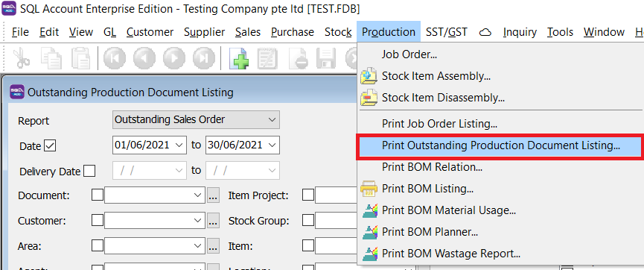Open the Customer menu
Viewport: 644px width, 270px height.
click(150, 32)
